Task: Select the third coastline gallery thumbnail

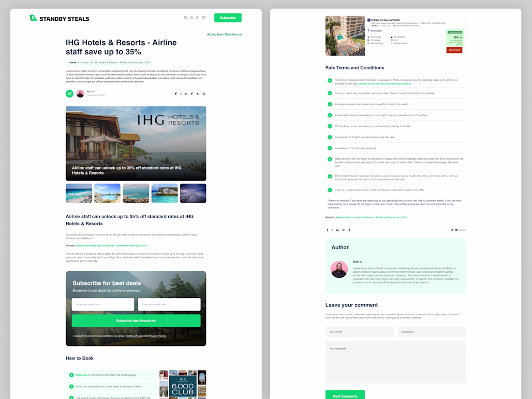Action: click(136, 193)
